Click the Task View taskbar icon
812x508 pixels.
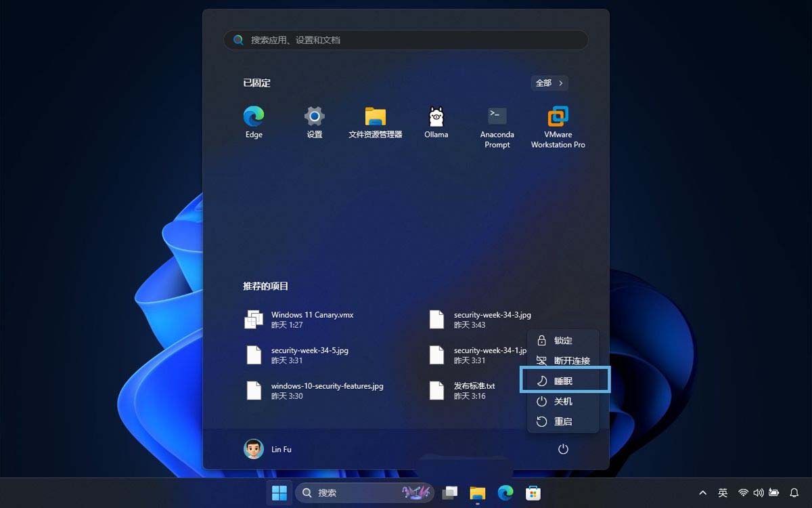pyautogui.click(x=450, y=492)
